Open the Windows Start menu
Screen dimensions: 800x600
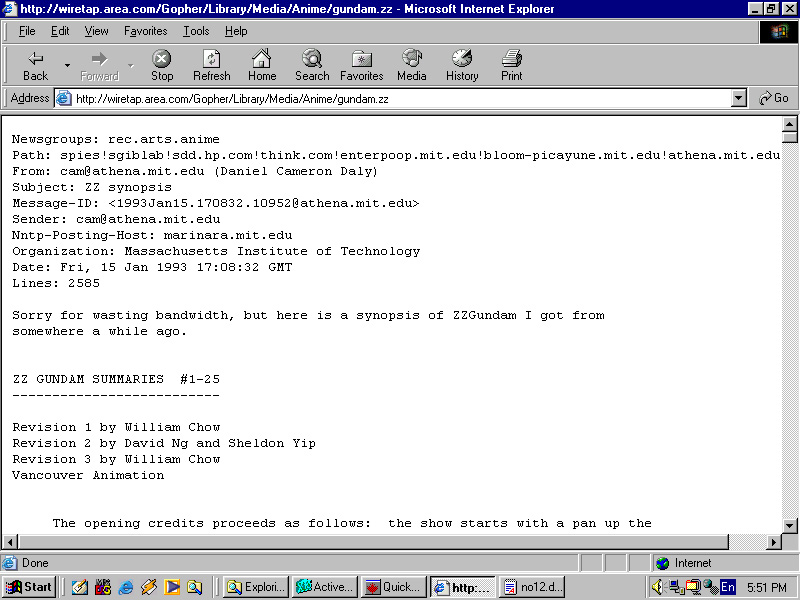[29, 587]
